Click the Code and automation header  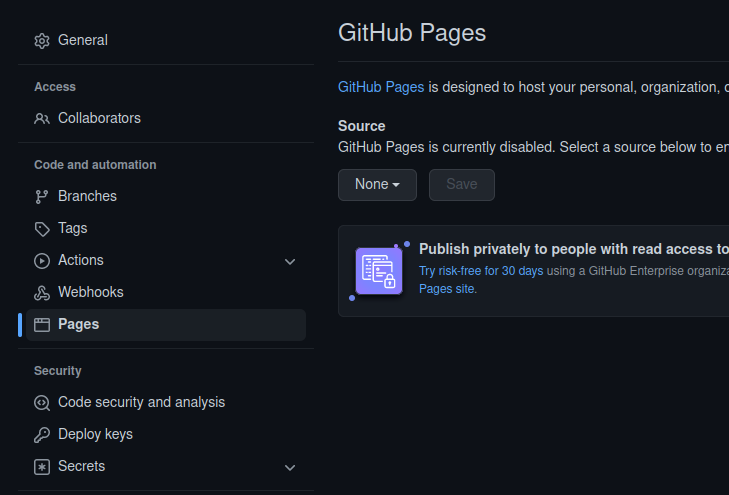click(95, 165)
